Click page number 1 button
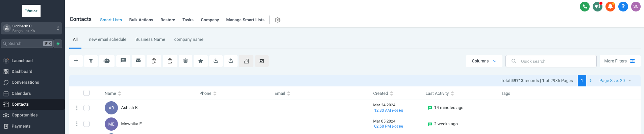 (582, 81)
